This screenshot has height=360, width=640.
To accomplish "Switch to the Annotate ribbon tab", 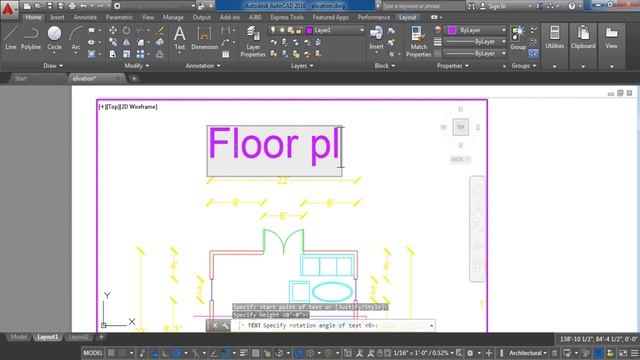I will [85, 17].
